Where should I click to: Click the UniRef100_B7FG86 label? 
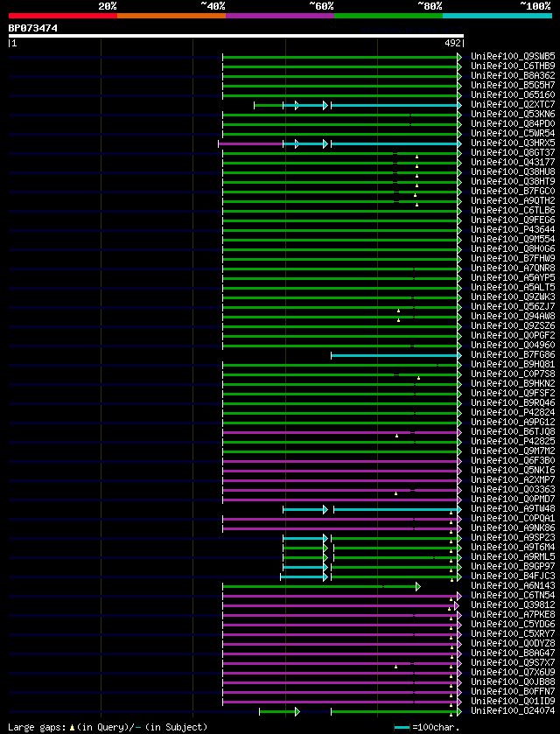[x=513, y=355]
